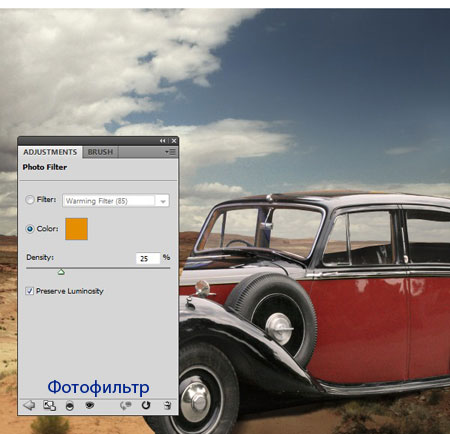Viewport: 450px width, 434px height.
Task: Reset adjustment to defaults icon
Action: pyautogui.click(x=146, y=405)
